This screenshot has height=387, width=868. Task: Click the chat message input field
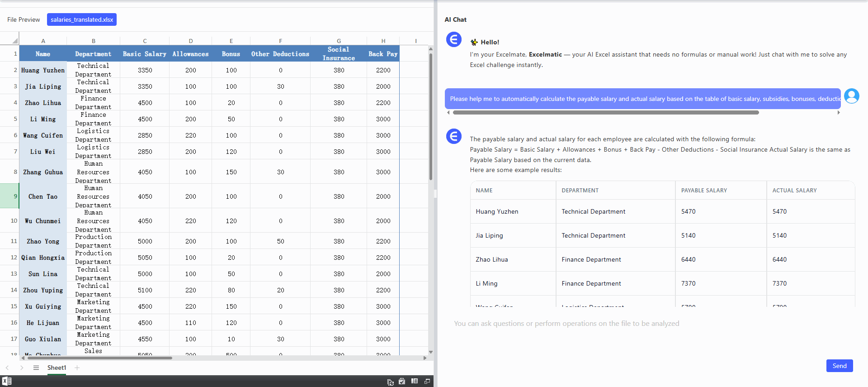point(633,324)
